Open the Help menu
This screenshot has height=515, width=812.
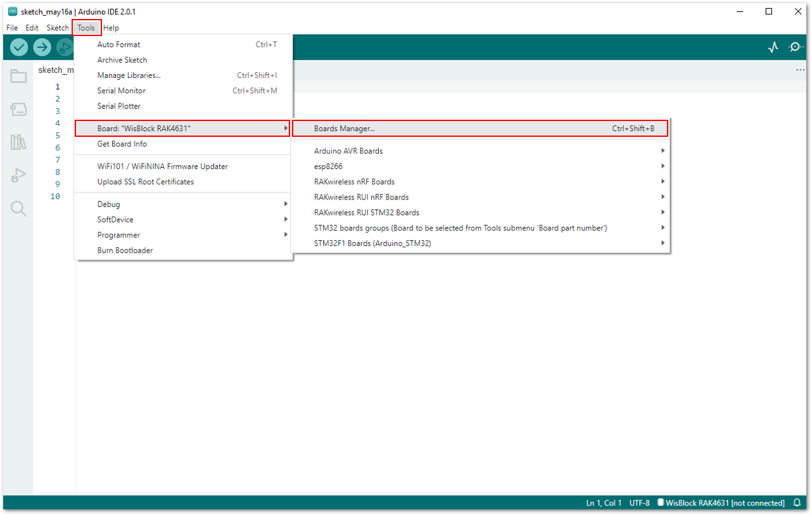coord(111,28)
